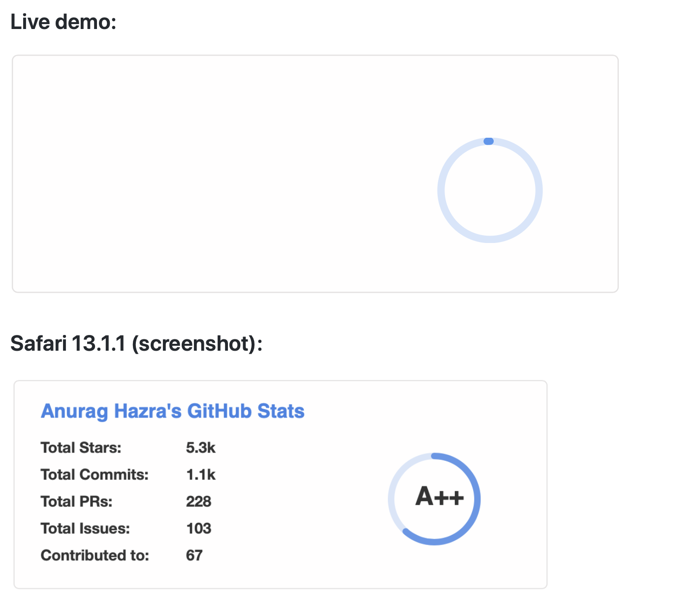Click the "Total Stars:" label

tap(81, 448)
